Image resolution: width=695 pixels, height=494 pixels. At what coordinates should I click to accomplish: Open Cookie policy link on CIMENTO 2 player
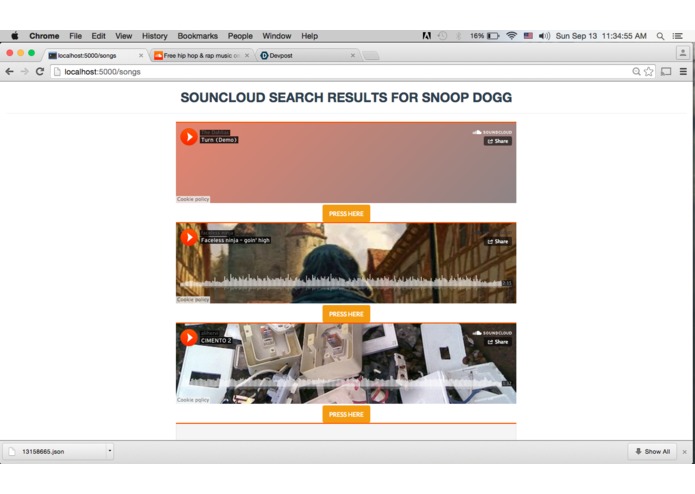pyautogui.click(x=193, y=400)
